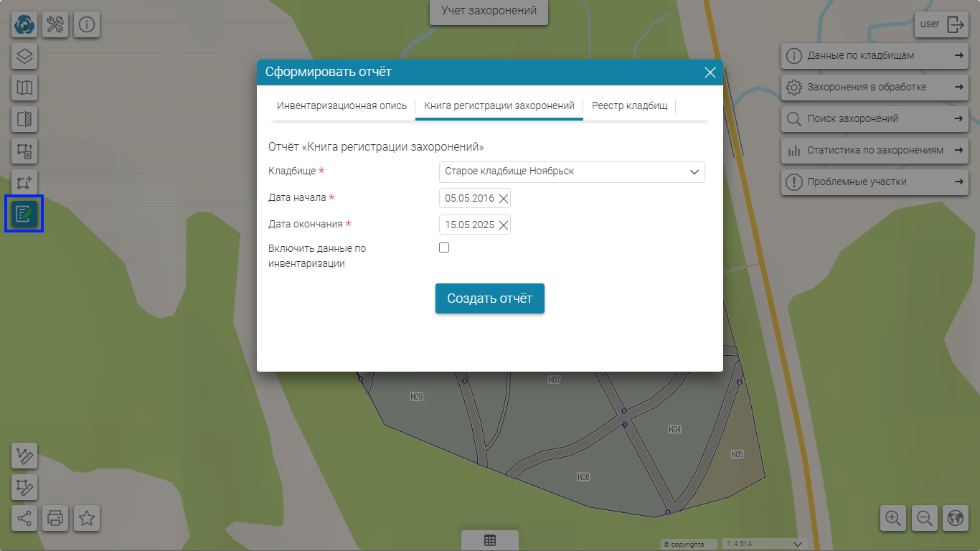Click the tools wrench icon

pyautogui.click(x=55, y=24)
